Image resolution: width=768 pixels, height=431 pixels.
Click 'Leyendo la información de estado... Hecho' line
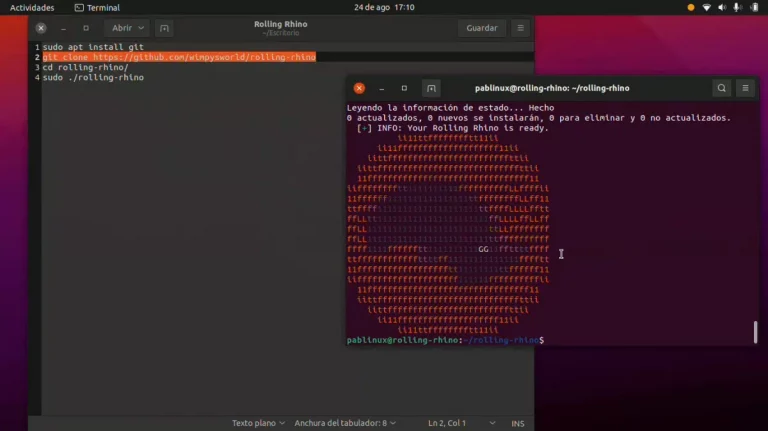pos(451,108)
